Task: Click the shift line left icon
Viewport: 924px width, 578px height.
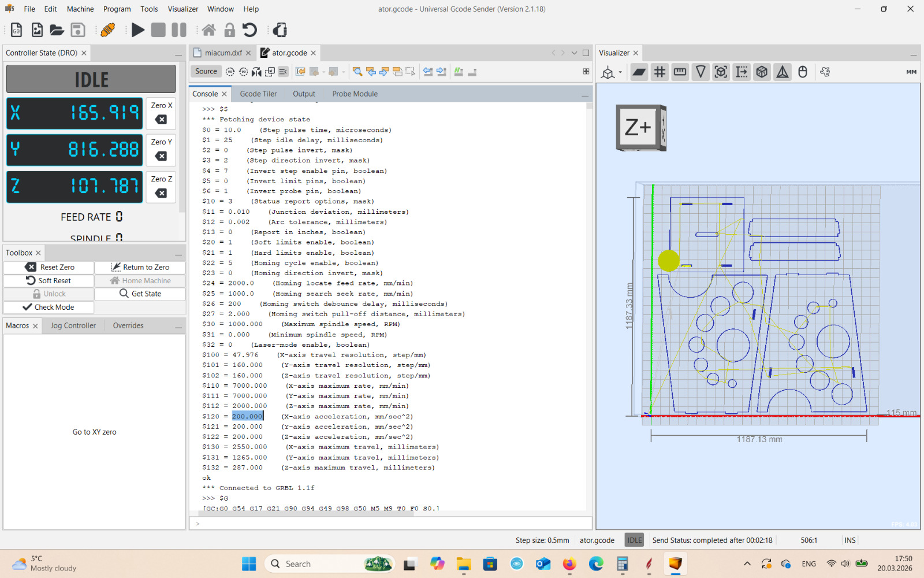Action: pos(428,72)
